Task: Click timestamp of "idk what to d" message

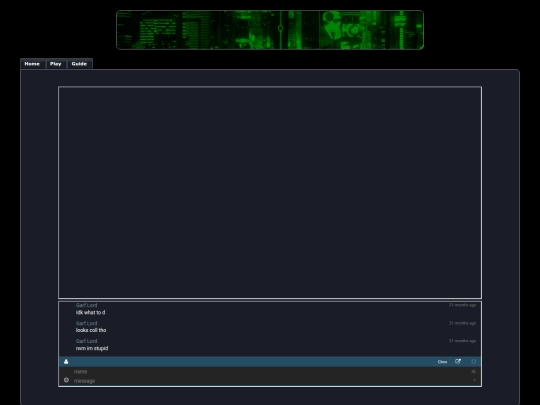Action: [x=463, y=305]
